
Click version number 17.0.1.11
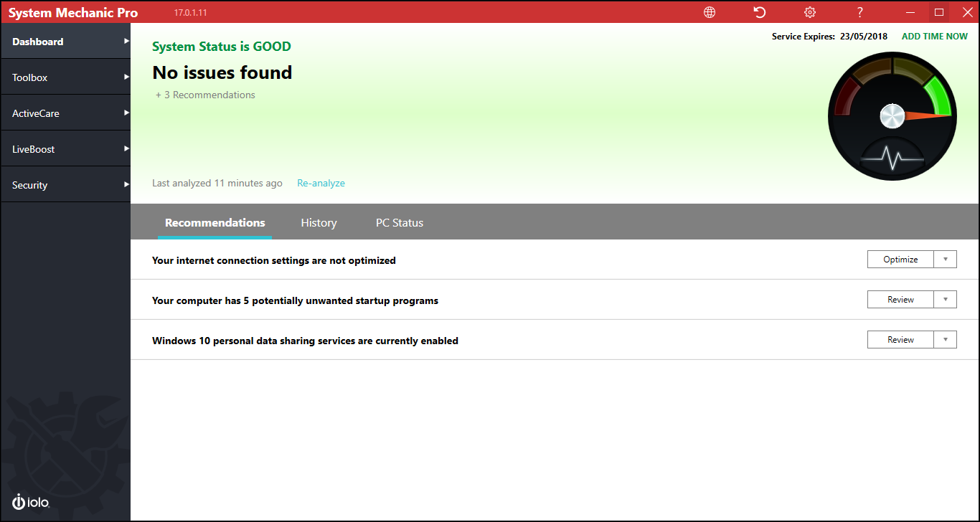click(x=191, y=13)
